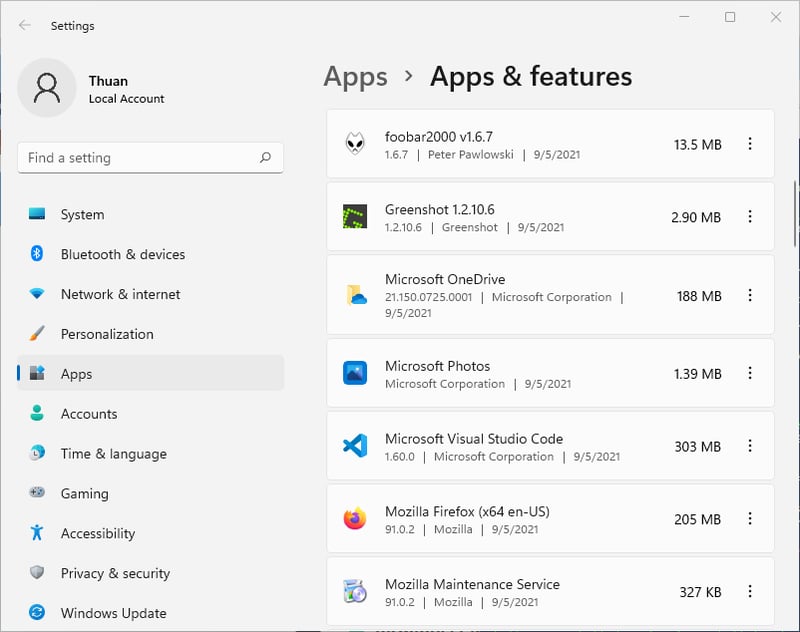
Task: Click the Microsoft OneDrive folder icon
Action: (x=355, y=295)
